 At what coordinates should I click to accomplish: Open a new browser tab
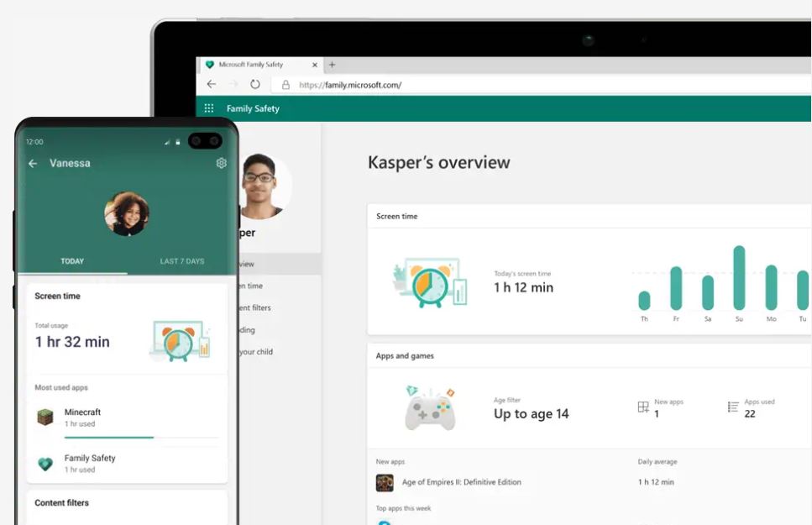pyautogui.click(x=333, y=65)
